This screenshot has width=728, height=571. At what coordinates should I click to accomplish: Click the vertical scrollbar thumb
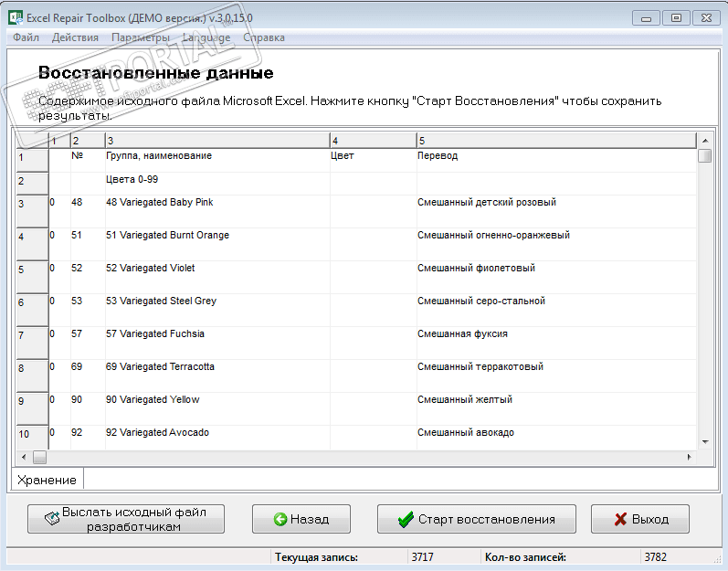(x=705, y=155)
